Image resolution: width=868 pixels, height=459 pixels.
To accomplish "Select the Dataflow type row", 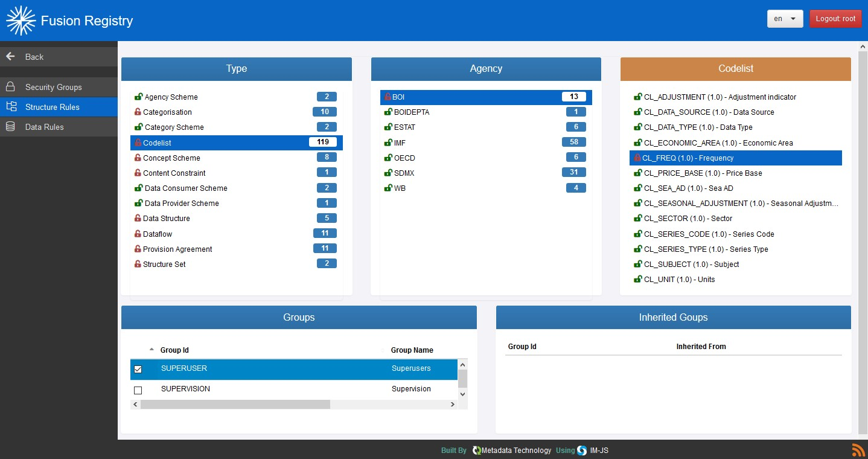I will 158,234.
